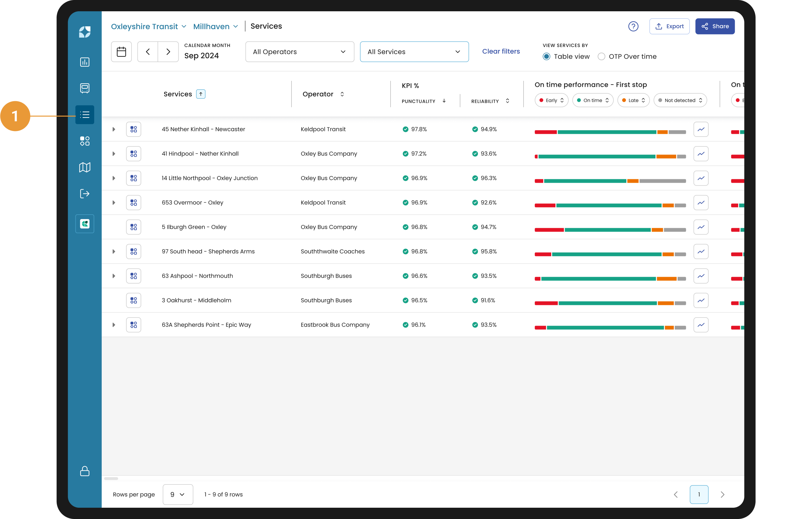Click the Export button
This screenshot has width=812, height=519.
tap(669, 26)
